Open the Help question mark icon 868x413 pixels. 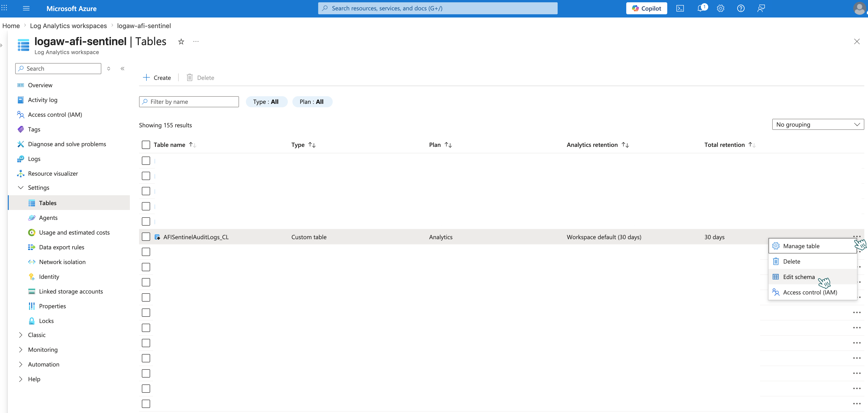tap(741, 9)
